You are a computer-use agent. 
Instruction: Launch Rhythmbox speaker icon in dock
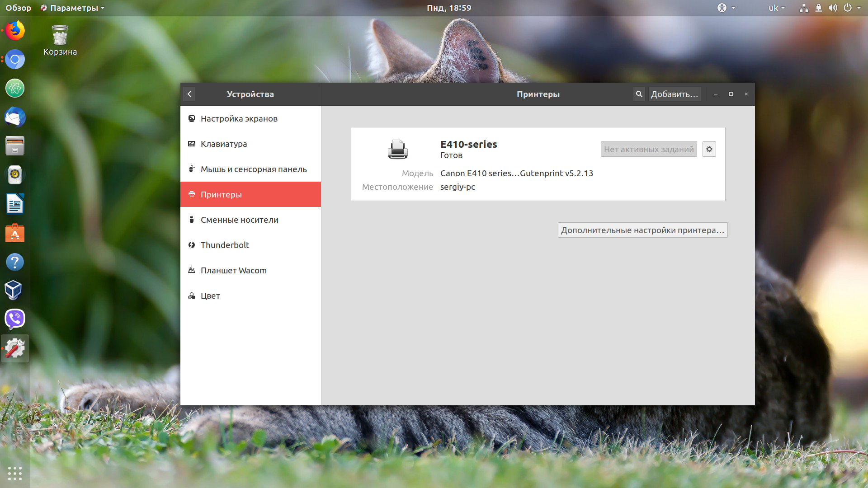tap(15, 175)
